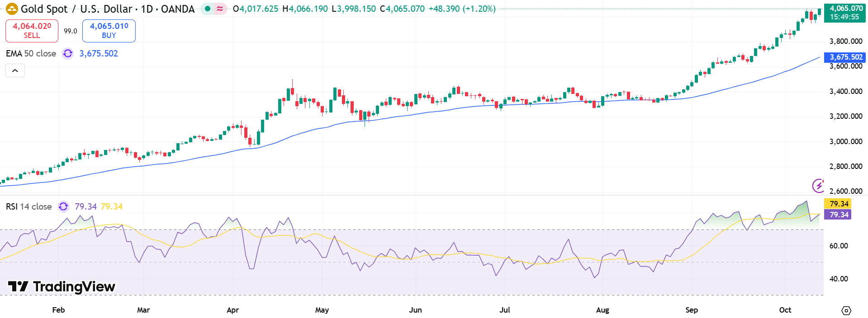Image resolution: width=868 pixels, height=318 pixels.
Task: Open the Gold Spot / U.S. Dollar symbol title
Action: click(108, 9)
